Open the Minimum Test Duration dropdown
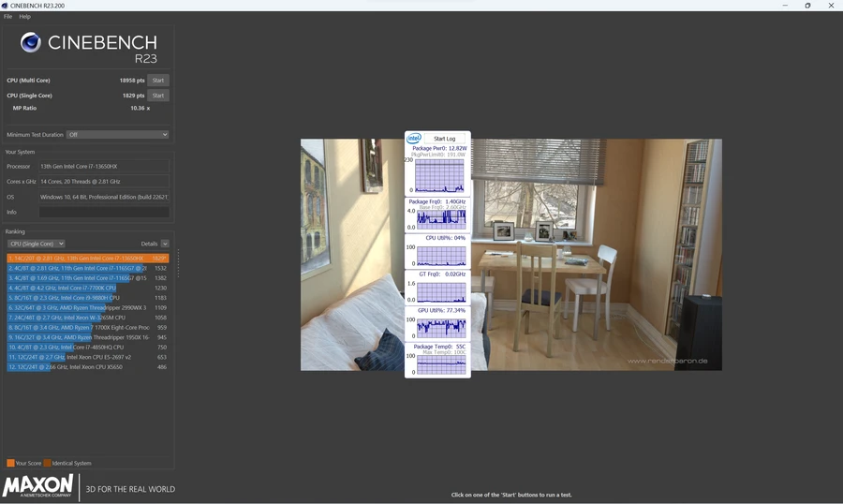This screenshot has height=504, width=843. point(118,135)
